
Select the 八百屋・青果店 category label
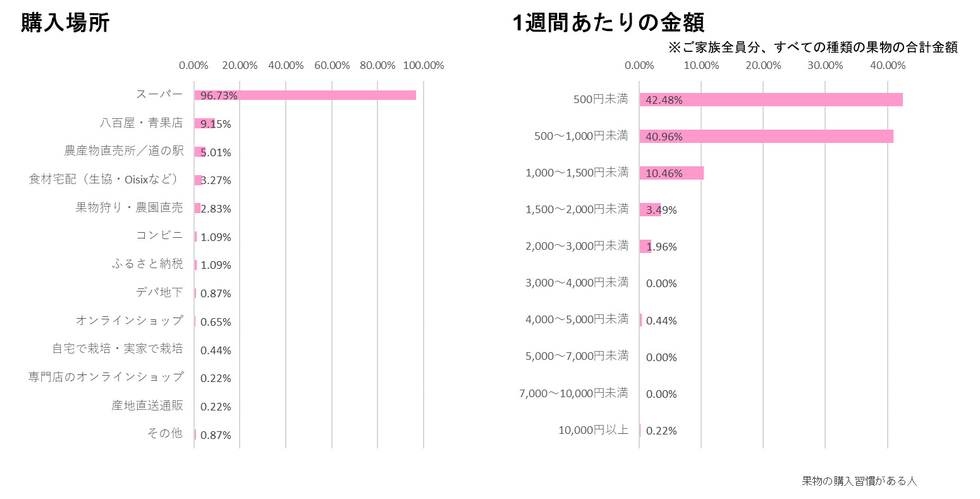pos(141,123)
